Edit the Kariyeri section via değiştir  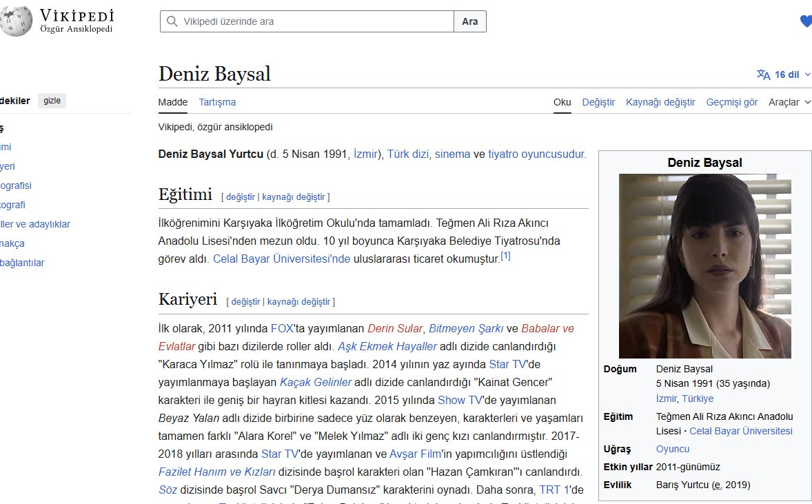(245, 301)
